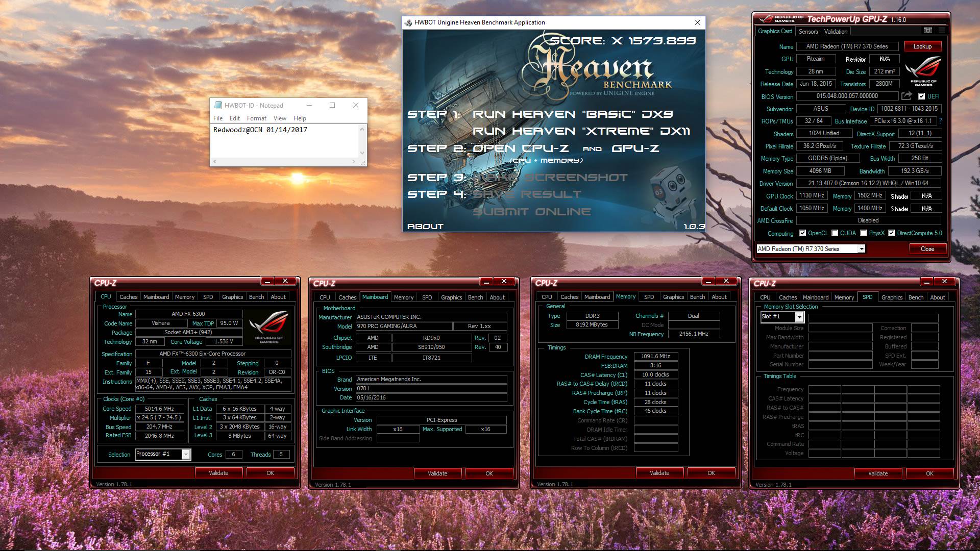Click Lookup button in GPU-Z
The width and height of the screenshot is (980, 551).
[x=922, y=46]
